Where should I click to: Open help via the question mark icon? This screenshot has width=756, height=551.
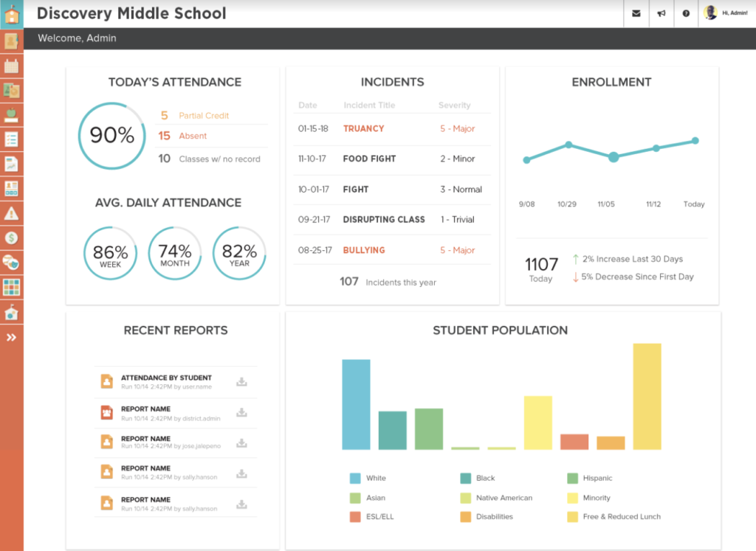(686, 13)
